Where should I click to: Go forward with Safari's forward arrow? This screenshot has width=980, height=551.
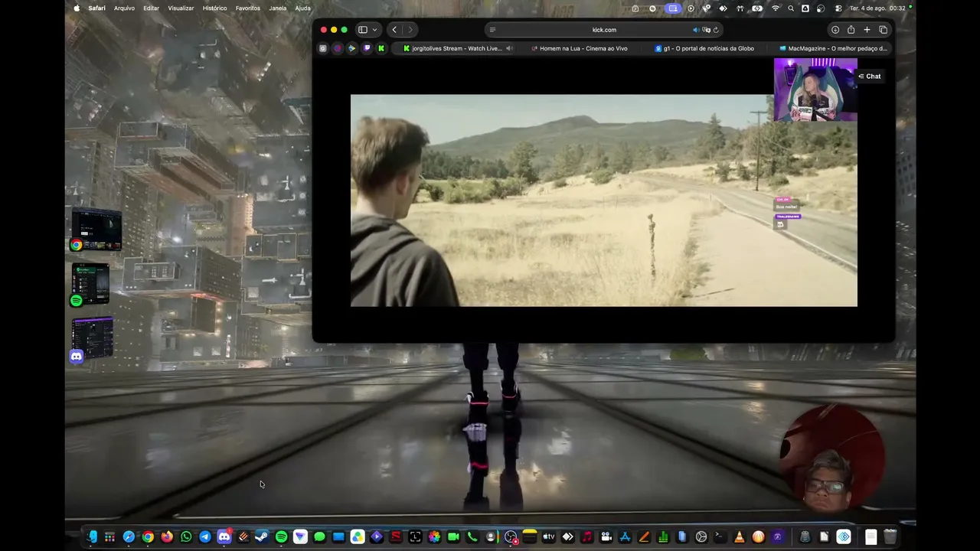410,30
